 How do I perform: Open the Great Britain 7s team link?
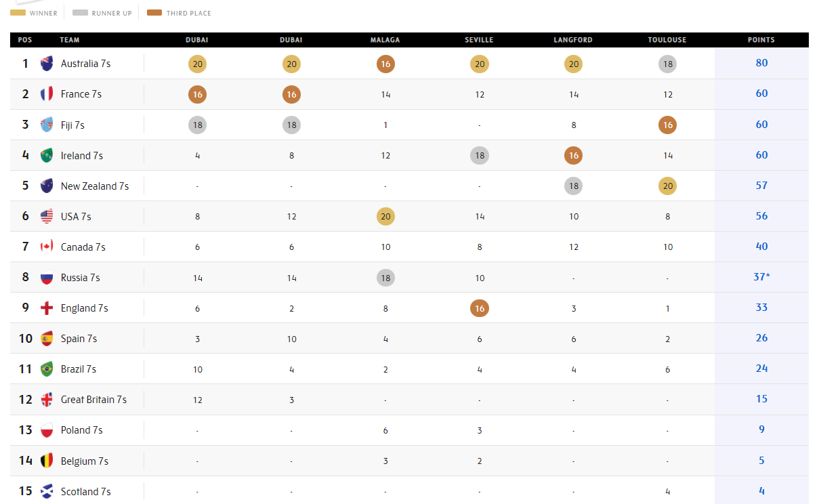pyautogui.click(x=93, y=400)
